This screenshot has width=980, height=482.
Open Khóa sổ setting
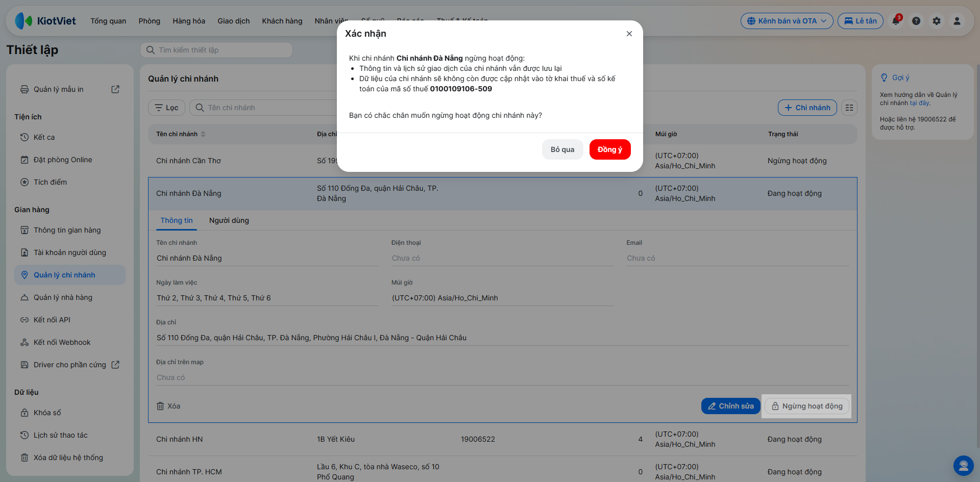(x=47, y=413)
